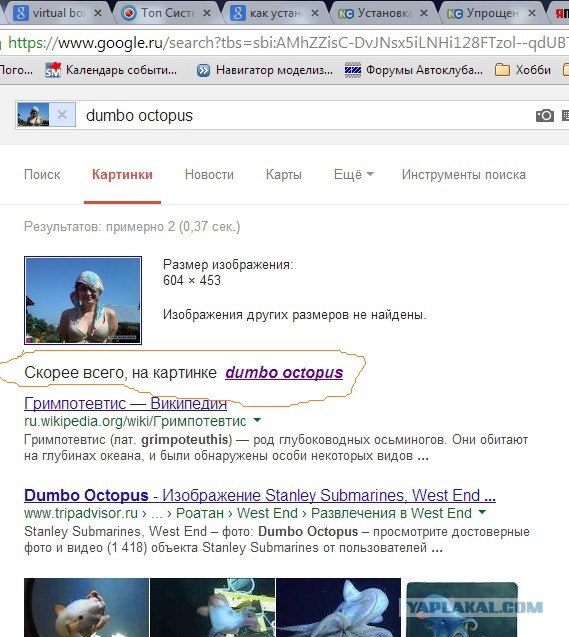Click the Хобби folder icon
This screenshot has height=637, width=569.
pos(502,70)
